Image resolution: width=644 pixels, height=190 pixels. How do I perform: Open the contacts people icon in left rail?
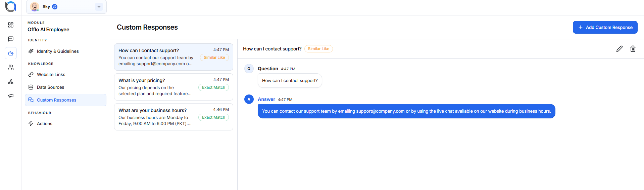pos(11,67)
